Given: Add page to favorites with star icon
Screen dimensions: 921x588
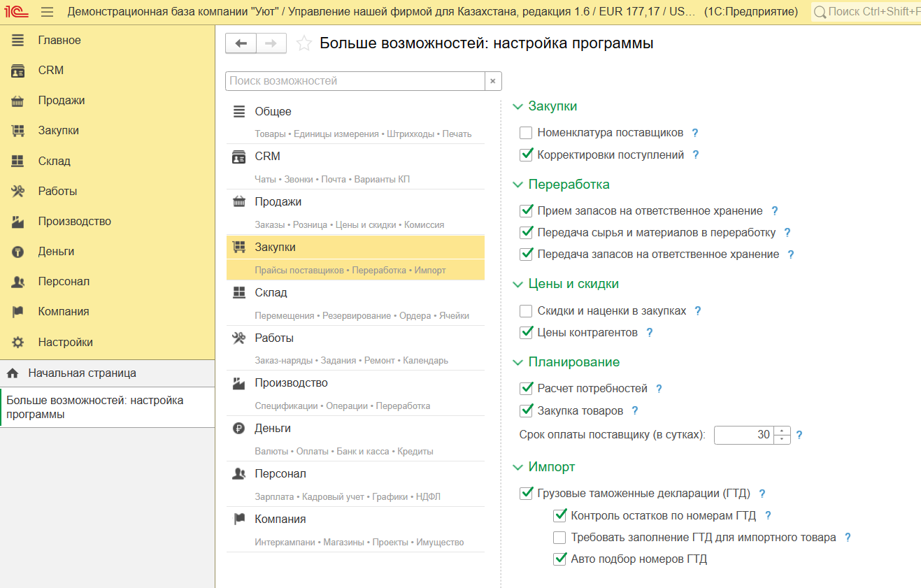Looking at the screenshot, I should 304,43.
